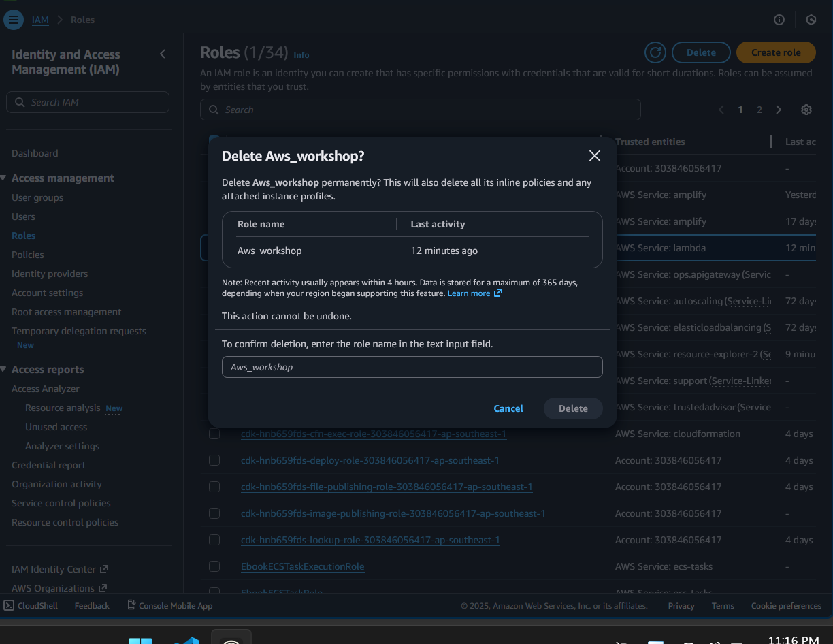This screenshot has width=833, height=644.
Task: Open Policies in the sidebar
Action: click(28, 255)
